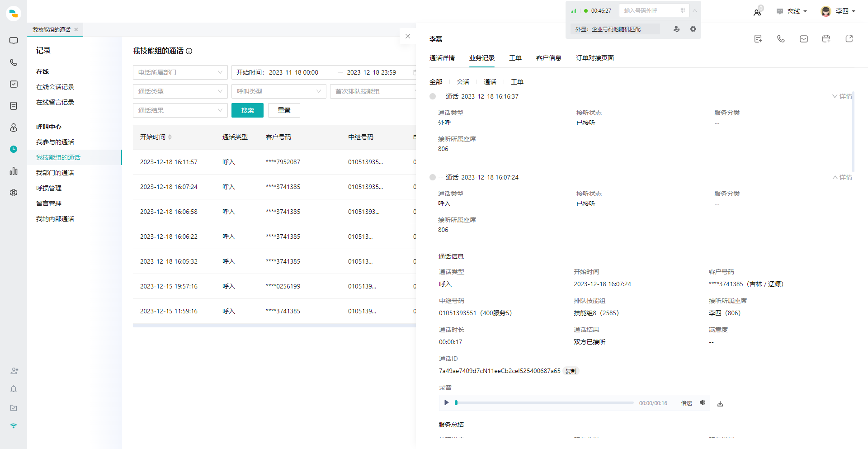Collapse 详情 for the 16:07:24 call
The image size is (868, 449).
point(842,177)
